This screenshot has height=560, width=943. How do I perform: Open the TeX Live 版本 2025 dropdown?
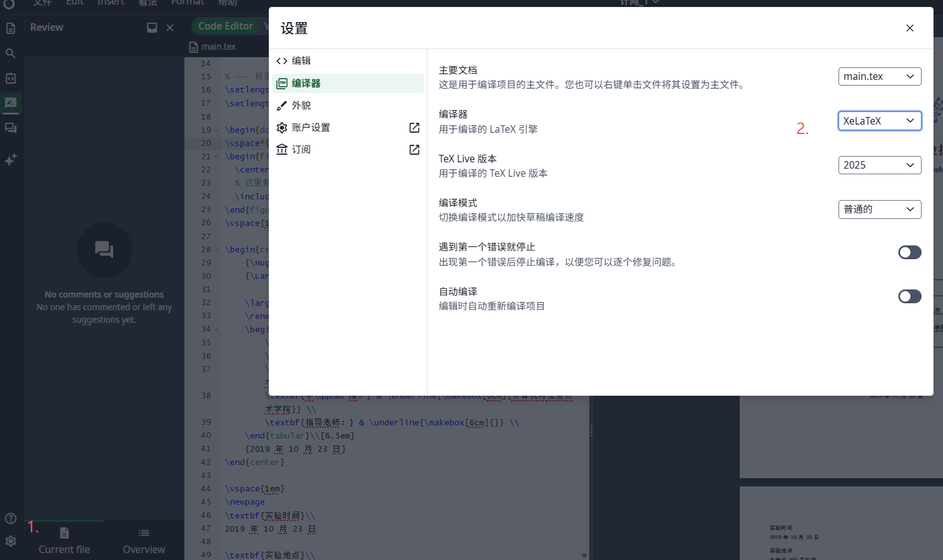click(879, 165)
